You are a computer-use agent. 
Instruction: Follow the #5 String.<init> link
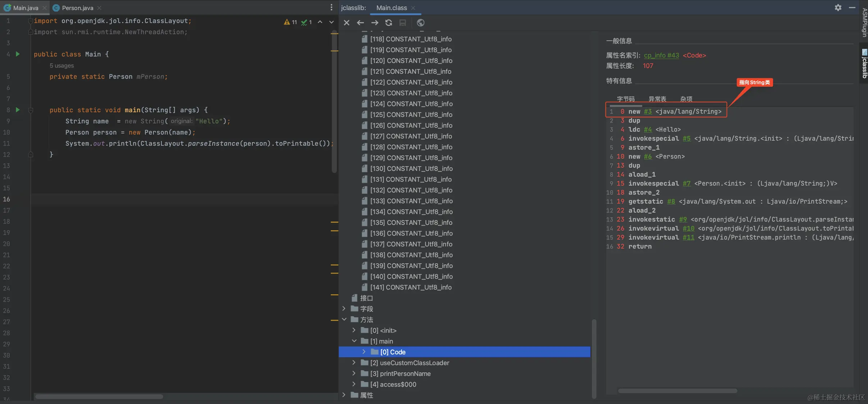687,139
